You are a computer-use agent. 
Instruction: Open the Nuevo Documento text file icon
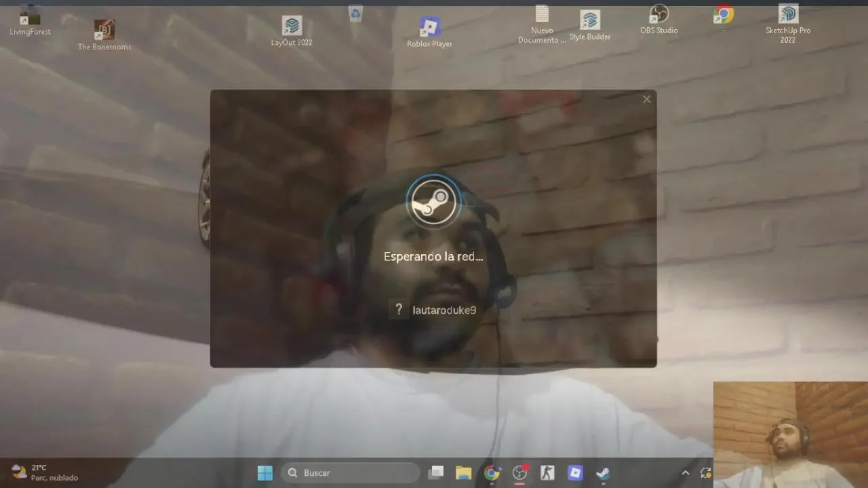[x=542, y=24]
